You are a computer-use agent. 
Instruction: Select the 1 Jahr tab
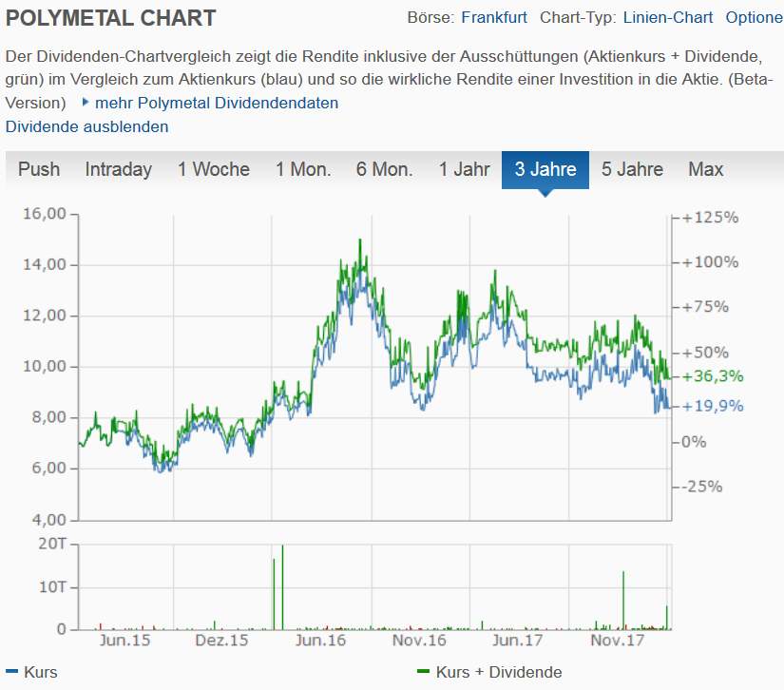coord(465,169)
